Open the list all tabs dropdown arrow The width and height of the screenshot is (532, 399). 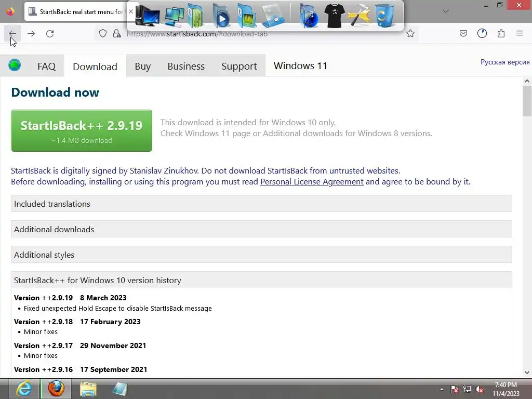coord(446,11)
